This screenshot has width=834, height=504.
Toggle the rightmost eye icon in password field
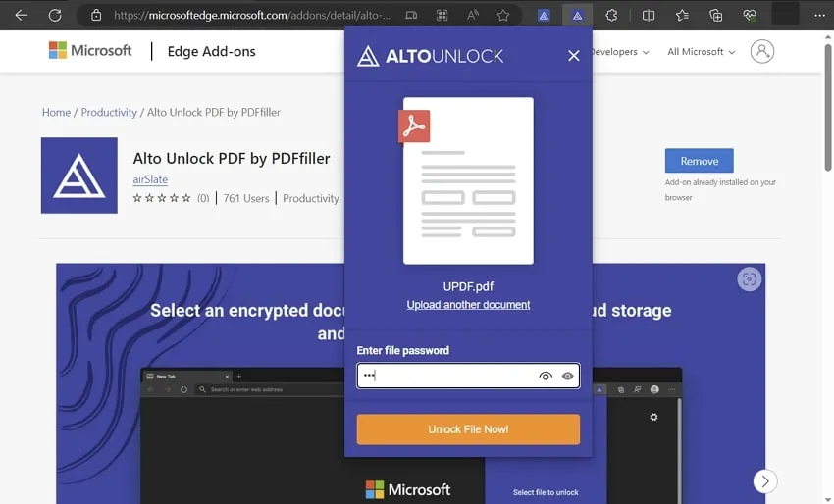[567, 376]
